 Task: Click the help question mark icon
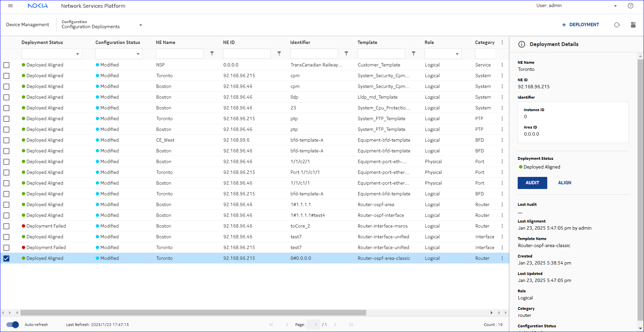(630, 6)
